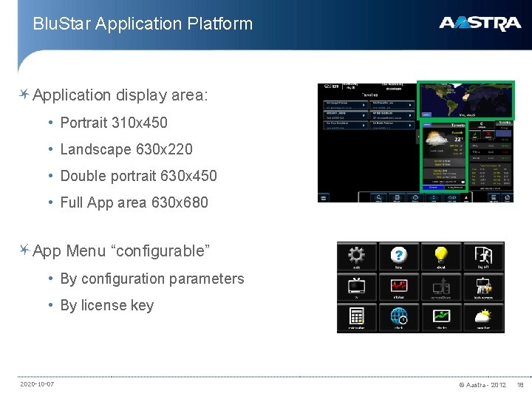Screen dimensions: 532x399
Task: Open the status heartbeat monitor tile
Action: tap(399, 287)
